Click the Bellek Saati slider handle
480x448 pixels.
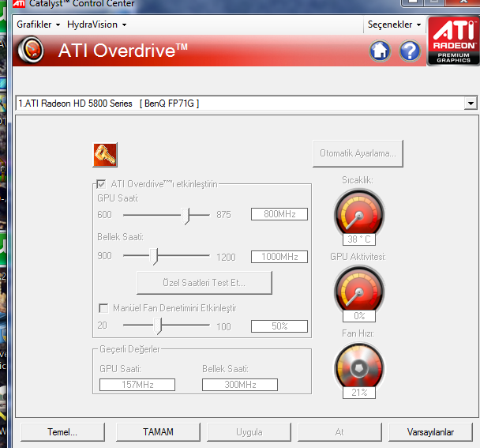point(154,257)
